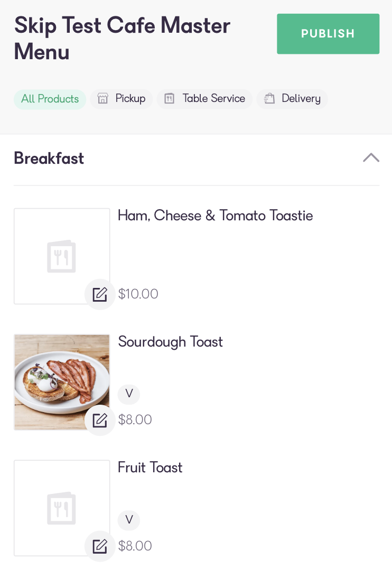Publish the master menu

pyautogui.click(x=328, y=34)
